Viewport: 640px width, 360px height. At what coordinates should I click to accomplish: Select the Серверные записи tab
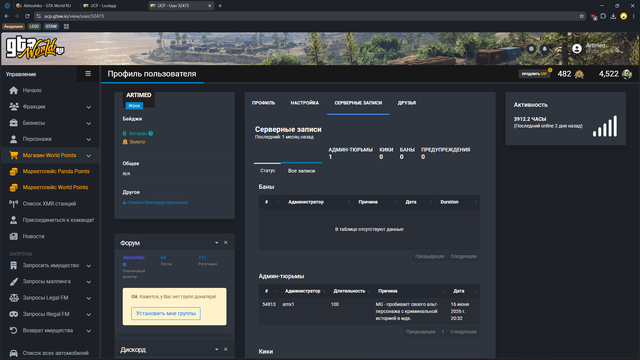358,103
